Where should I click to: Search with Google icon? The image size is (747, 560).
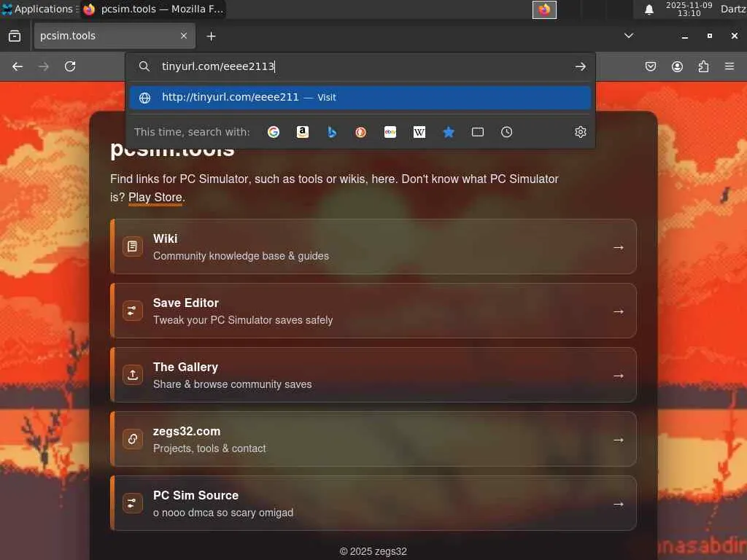[274, 132]
